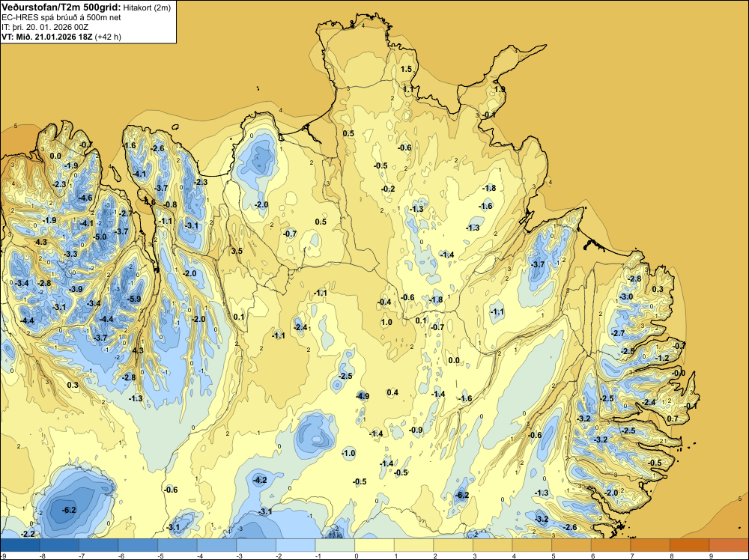This screenshot has width=749, height=560.
Task: Click the -5.0 temperature label
Action: (100, 237)
